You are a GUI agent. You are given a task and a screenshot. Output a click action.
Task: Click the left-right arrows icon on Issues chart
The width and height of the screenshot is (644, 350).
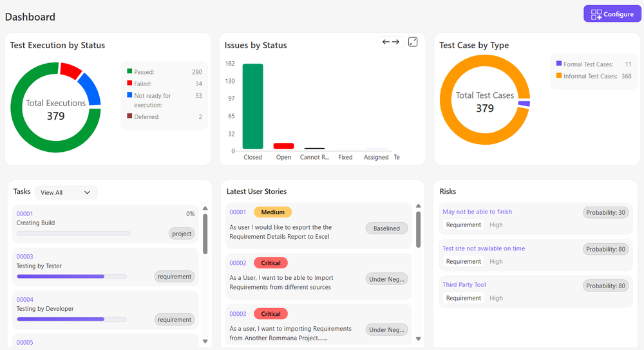click(391, 42)
